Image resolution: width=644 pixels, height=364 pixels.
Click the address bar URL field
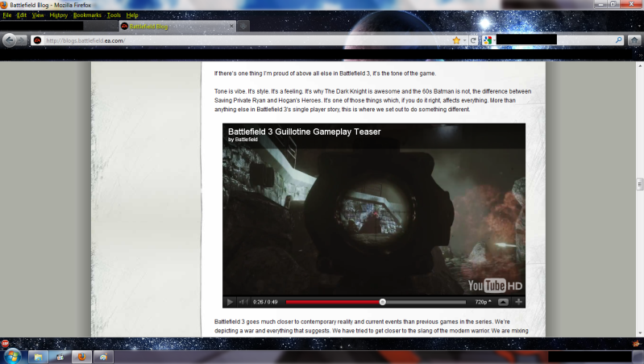247,40
